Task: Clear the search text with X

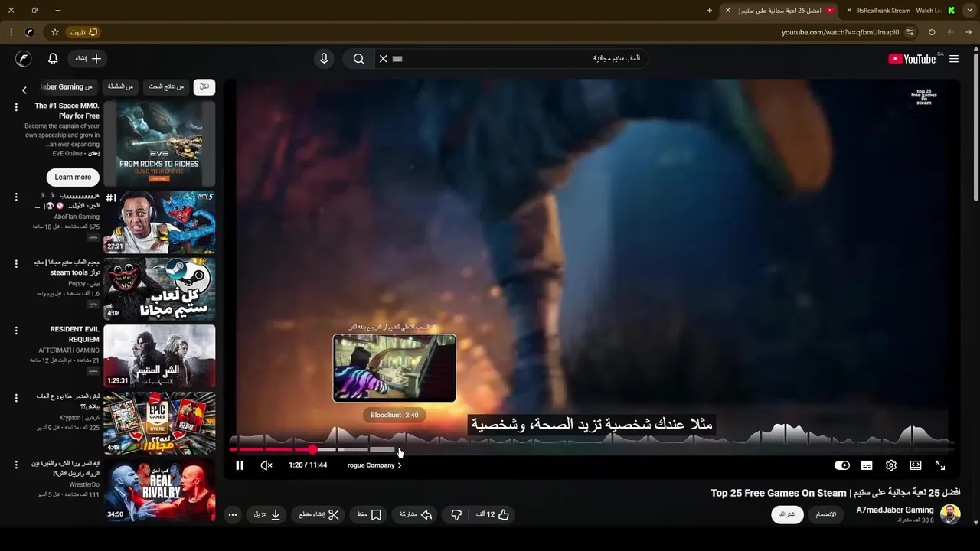Action: coord(384,58)
